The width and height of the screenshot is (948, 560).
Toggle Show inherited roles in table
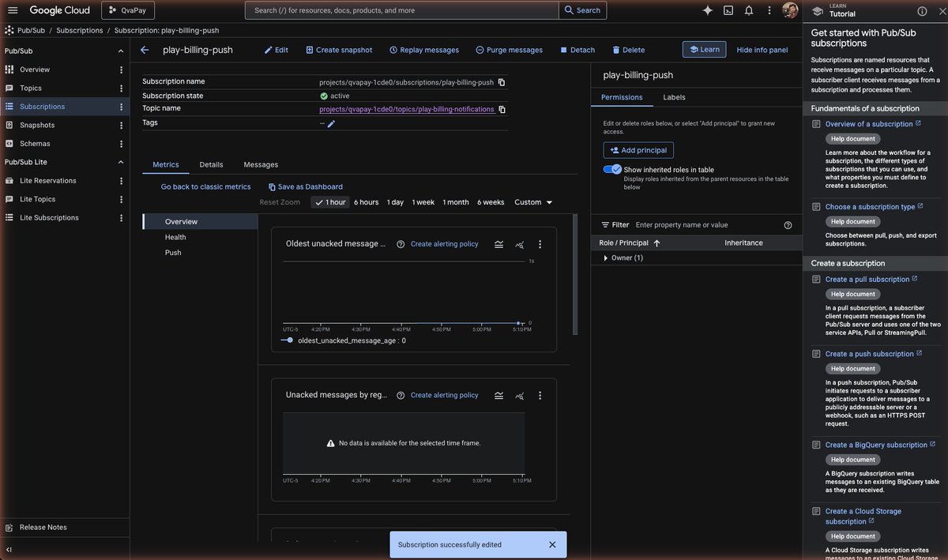coord(612,169)
